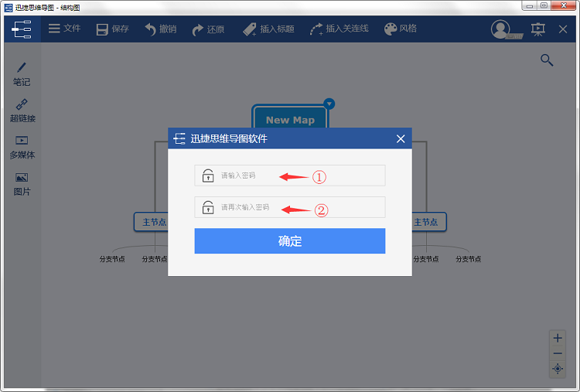Click the app icon in the window title bar
Image resolution: width=580 pixels, height=392 pixels.
point(9,8)
